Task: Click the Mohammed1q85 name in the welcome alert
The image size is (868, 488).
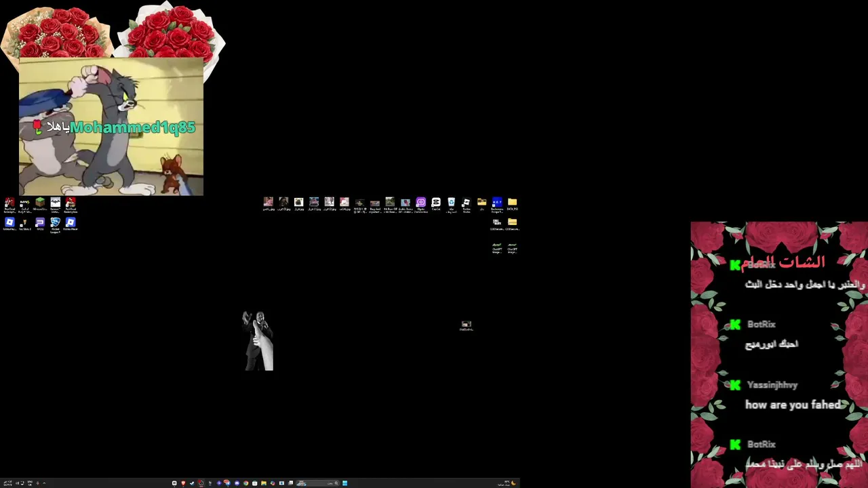Action: 133,127
